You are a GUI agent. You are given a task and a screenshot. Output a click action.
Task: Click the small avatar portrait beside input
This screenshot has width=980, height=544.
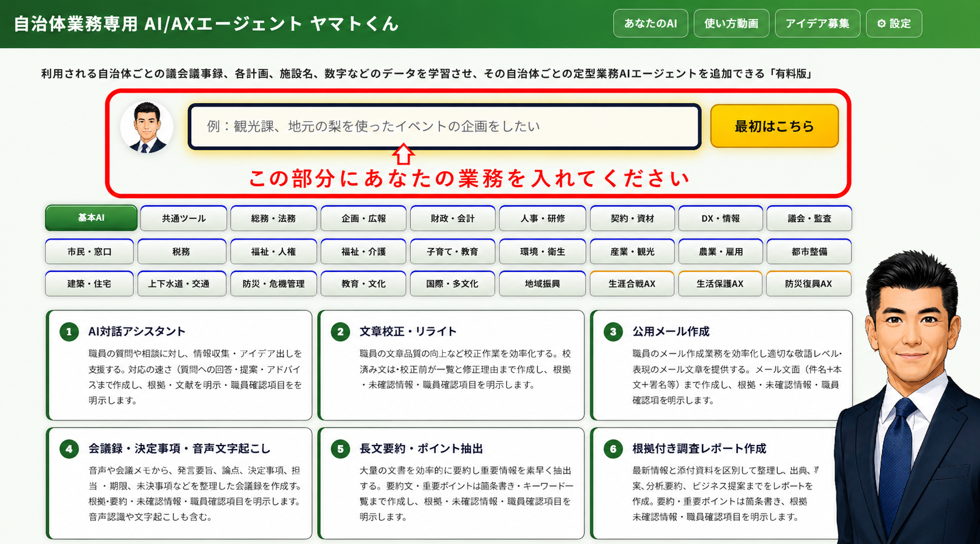pos(147,127)
